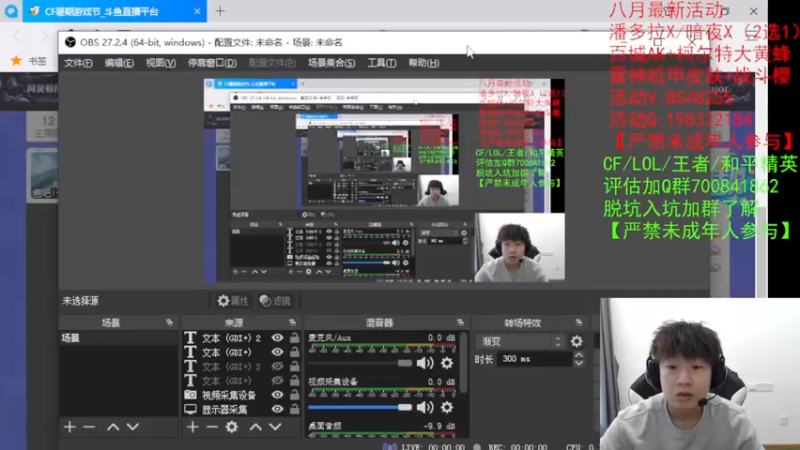
Task: Select the 场景 item in scenes list
Action: point(118,338)
